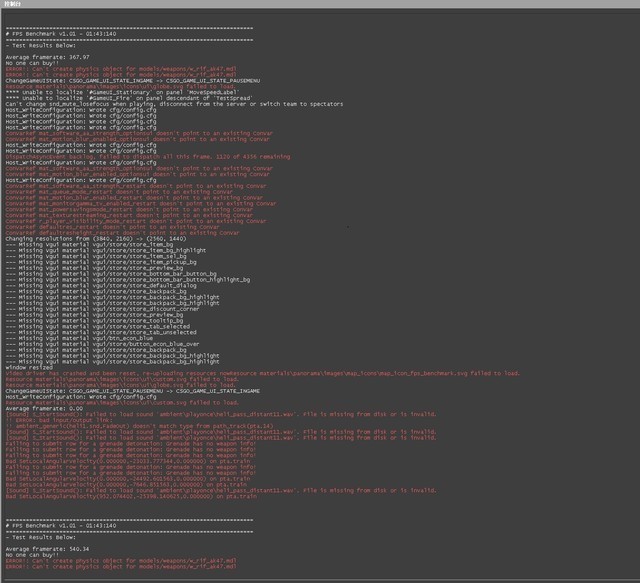Click the missing store_discount_corner material line

click(x=102, y=309)
